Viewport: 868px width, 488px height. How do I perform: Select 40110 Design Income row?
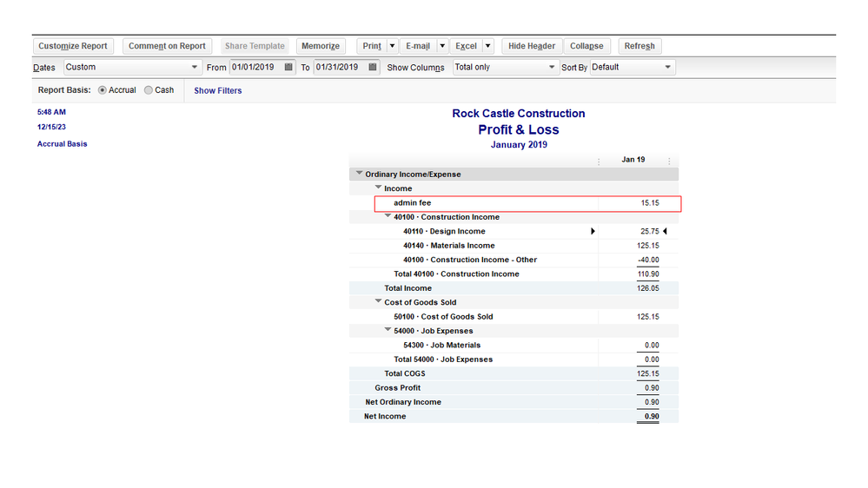click(x=514, y=231)
